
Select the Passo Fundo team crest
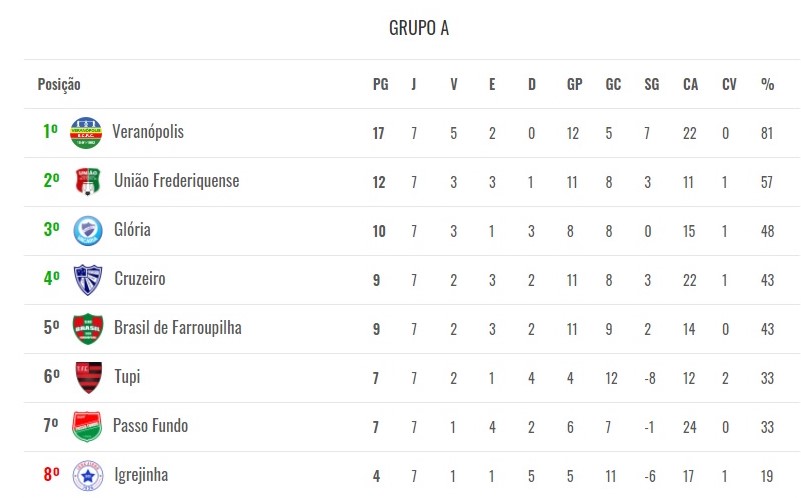point(87,427)
